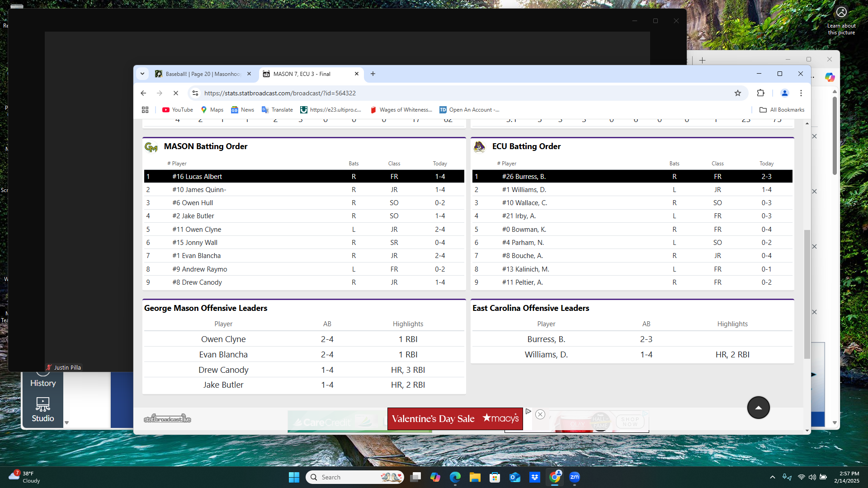The height and width of the screenshot is (488, 868).
Task: Show hidden system tray icons
Action: [773, 477]
